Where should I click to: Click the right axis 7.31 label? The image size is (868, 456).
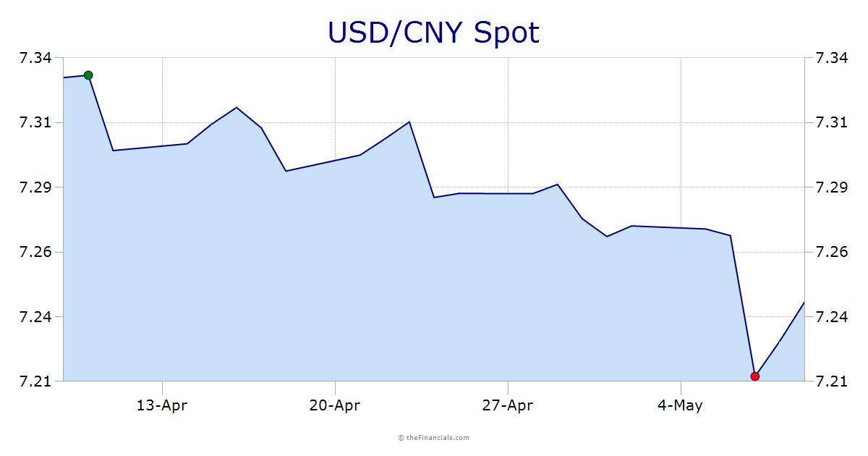click(x=832, y=122)
